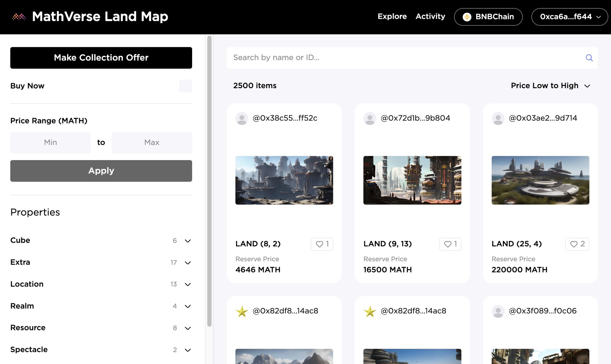Expand the Cube property filter

tap(188, 241)
